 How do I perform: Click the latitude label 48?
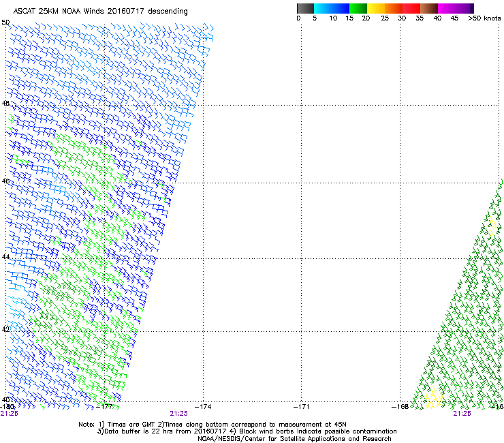(x=5, y=104)
